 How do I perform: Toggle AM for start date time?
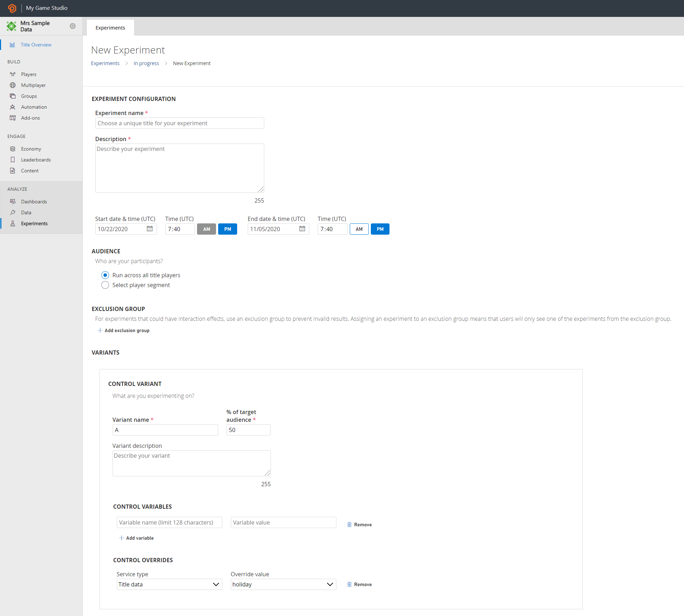(x=206, y=228)
